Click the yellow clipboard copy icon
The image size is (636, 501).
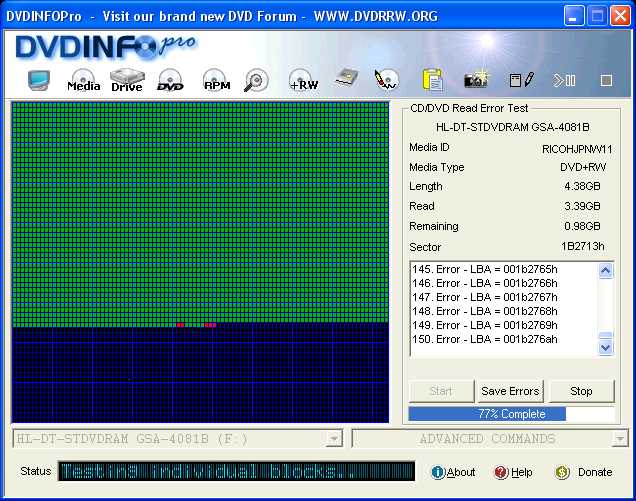coord(432,80)
